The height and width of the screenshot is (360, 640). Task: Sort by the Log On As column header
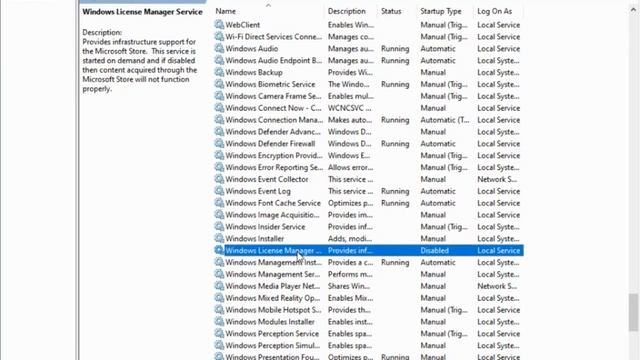(494, 11)
